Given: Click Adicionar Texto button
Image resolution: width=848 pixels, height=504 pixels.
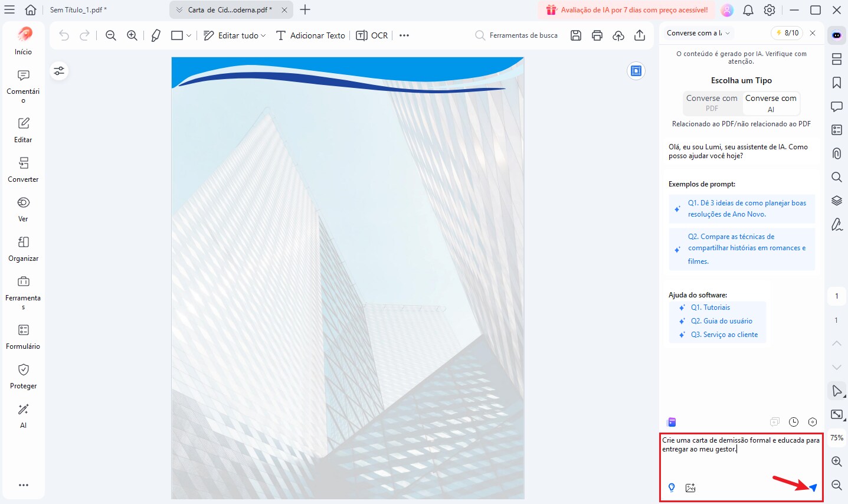Looking at the screenshot, I should pyautogui.click(x=310, y=35).
